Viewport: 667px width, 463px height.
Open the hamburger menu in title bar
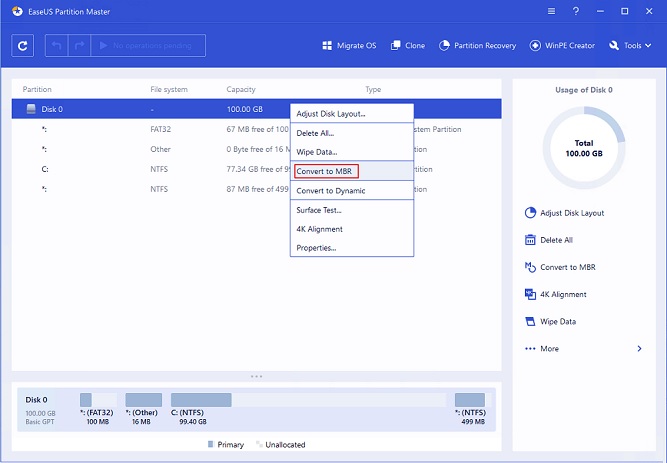[551, 11]
